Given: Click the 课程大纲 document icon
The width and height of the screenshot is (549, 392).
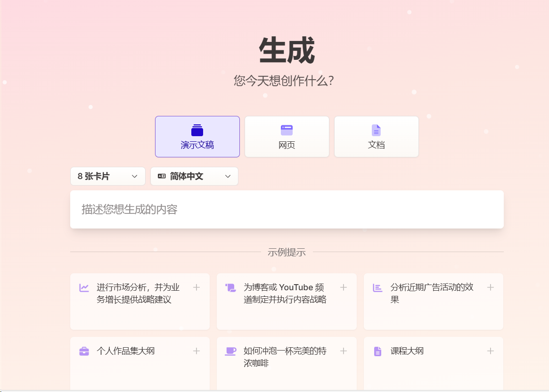Looking at the screenshot, I should 377,351.
